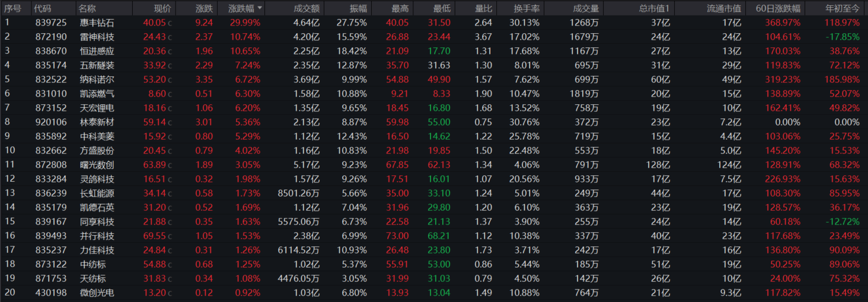Sort by the 成交额 column header

click(x=307, y=8)
